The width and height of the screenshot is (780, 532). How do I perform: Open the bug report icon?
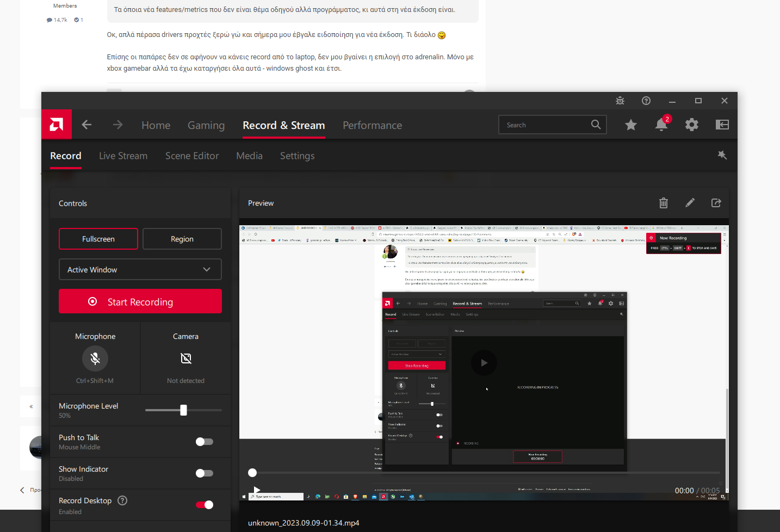coord(620,101)
